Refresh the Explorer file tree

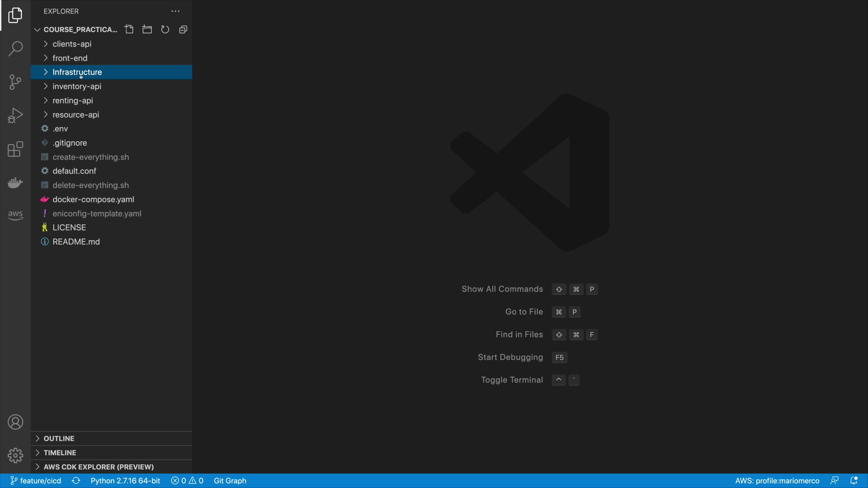coord(165,30)
